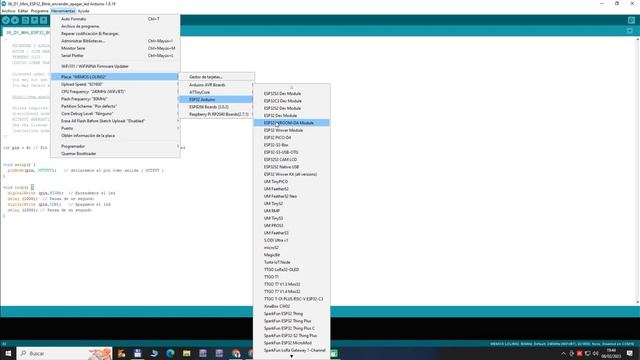The height and width of the screenshot is (360, 640).
Task: Click the Herramientas menu
Action: click(63, 11)
